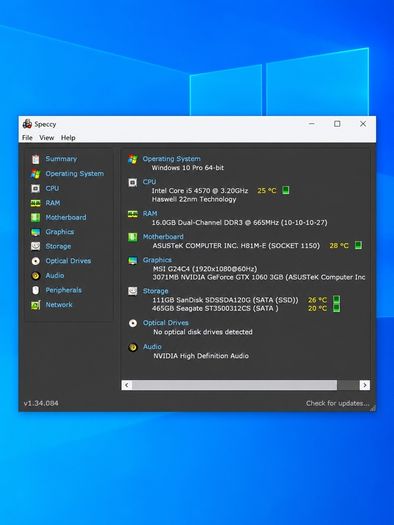Viewport: 394px width, 525px height.
Task: Click the Optical Drives heading link in summary
Action: click(166, 323)
